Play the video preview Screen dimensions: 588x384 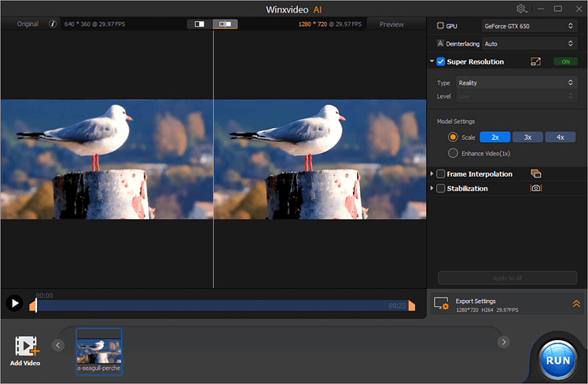14,303
